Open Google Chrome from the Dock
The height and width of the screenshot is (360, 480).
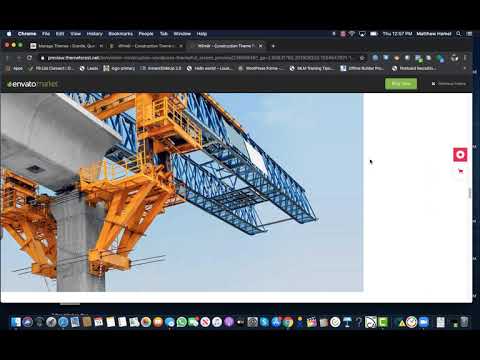(288, 322)
